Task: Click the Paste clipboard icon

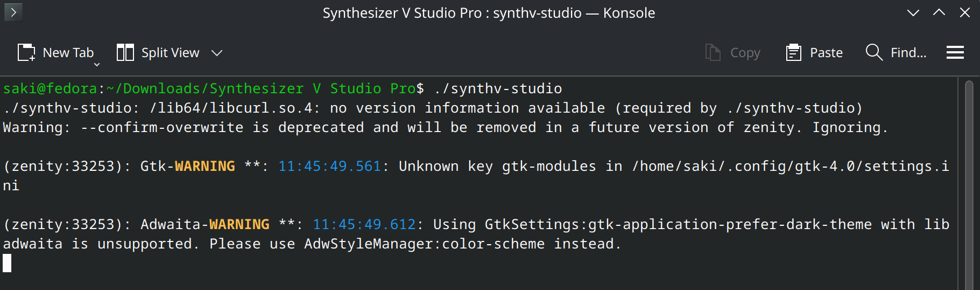Action: [794, 52]
